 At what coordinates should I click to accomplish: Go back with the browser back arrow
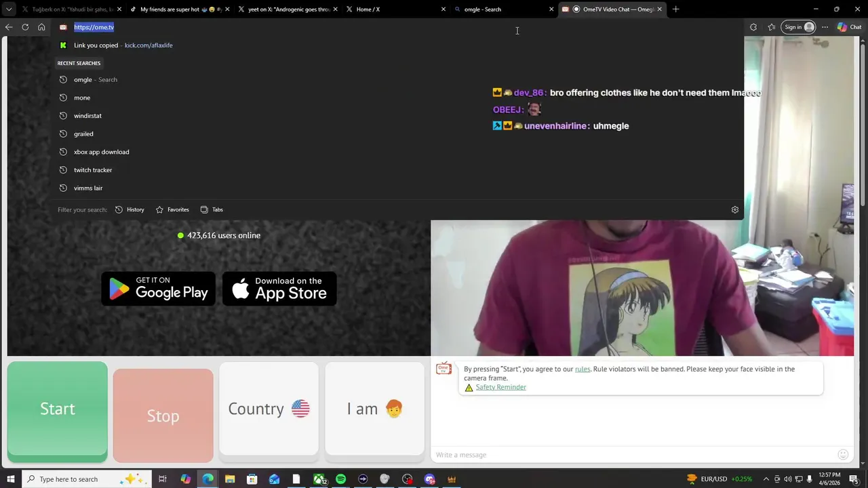pos(9,27)
